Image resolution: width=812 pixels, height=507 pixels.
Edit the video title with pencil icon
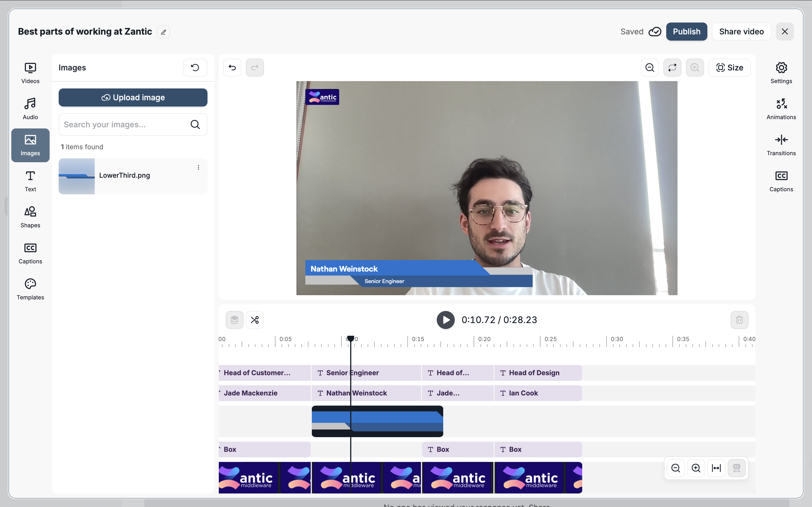(164, 32)
